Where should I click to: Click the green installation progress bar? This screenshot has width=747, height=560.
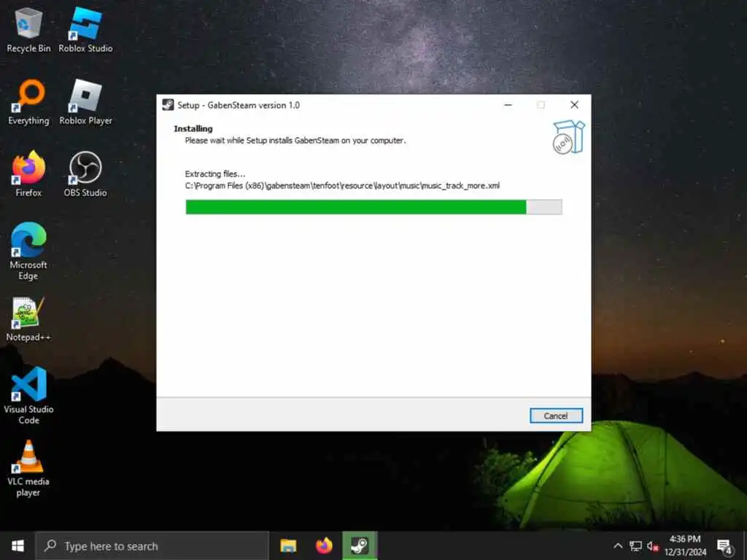click(373, 207)
